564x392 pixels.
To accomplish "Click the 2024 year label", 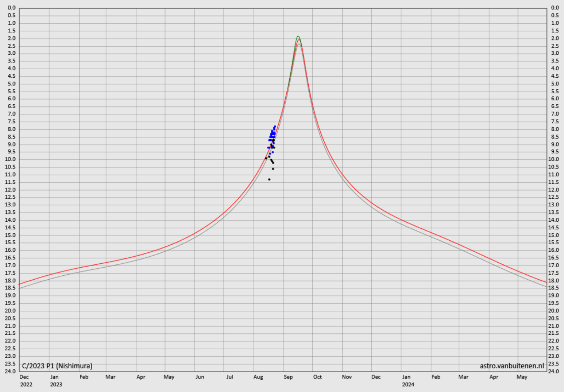I will tap(408, 384).
